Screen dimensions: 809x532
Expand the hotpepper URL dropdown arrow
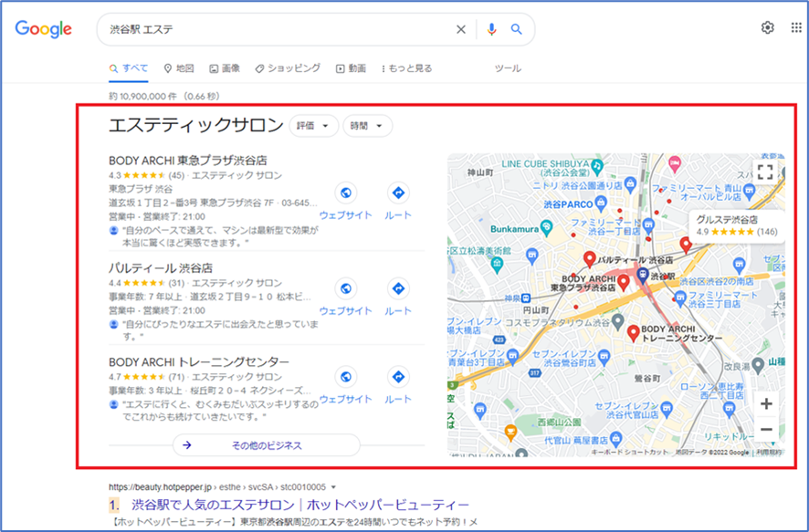pos(333,487)
